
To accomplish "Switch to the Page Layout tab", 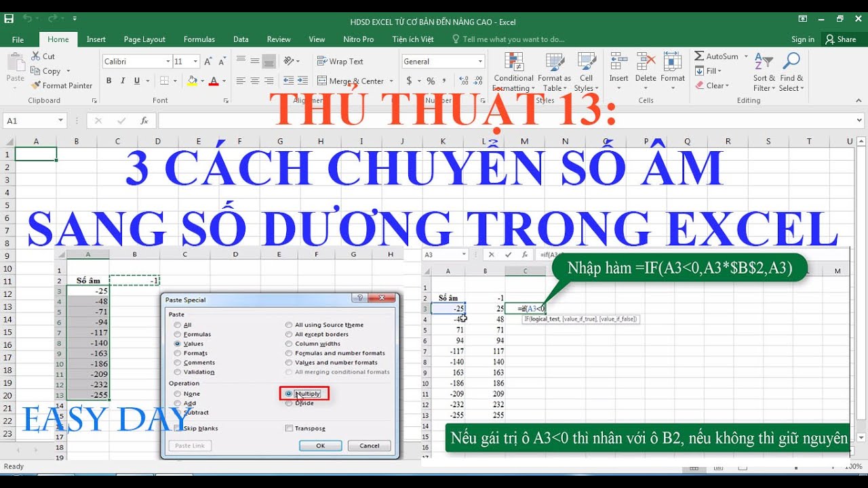I will coord(144,39).
